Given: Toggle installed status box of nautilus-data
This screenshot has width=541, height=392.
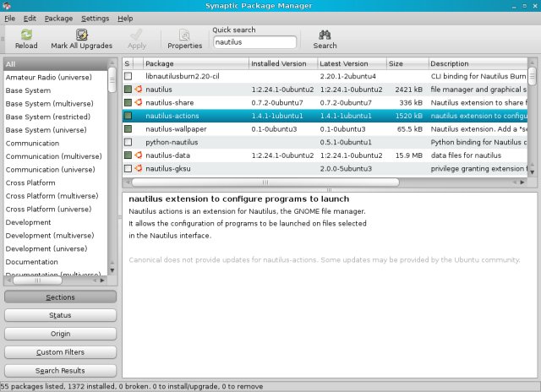Looking at the screenshot, I should pyautogui.click(x=128, y=155).
